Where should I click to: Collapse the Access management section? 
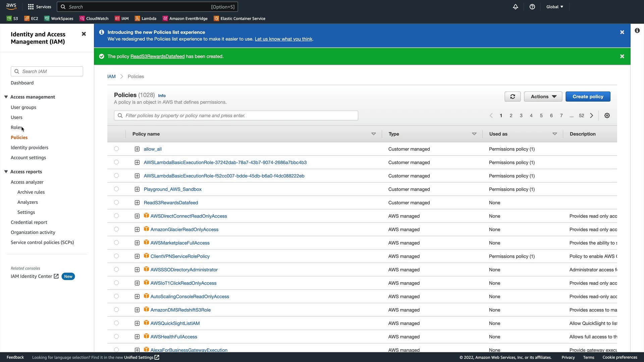pos(6,97)
